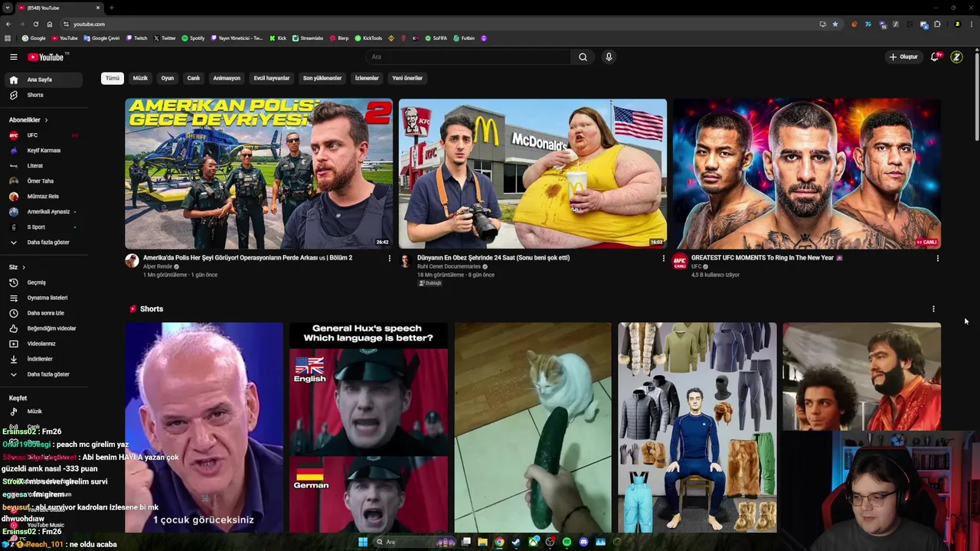Select the Müzik filter chip
980x551 pixels.
coord(140,78)
